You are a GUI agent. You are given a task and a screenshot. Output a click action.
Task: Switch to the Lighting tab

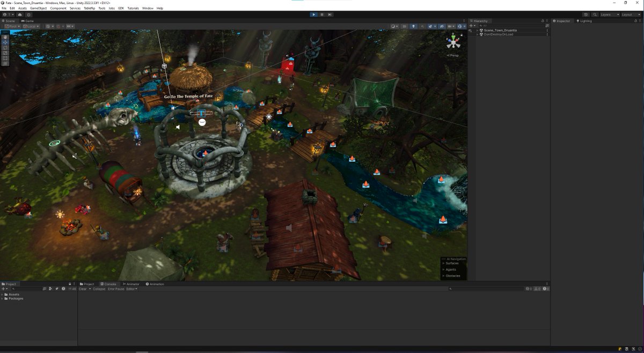click(584, 21)
